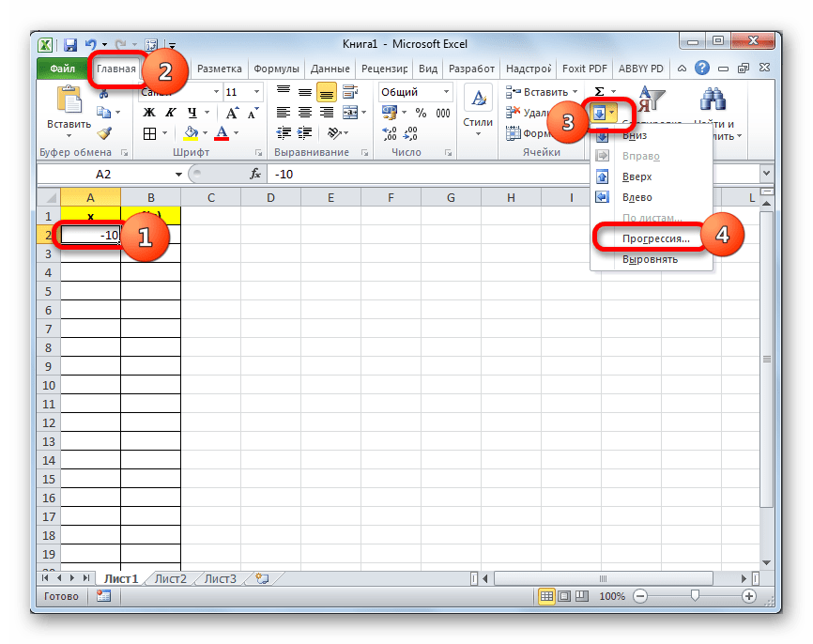The image size is (813, 644).
Task: Switch to sheet Лист2
Action: coord(170,578)
